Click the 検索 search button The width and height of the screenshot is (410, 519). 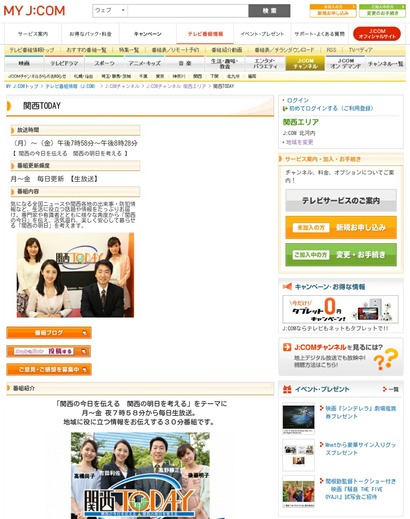pyautogui.click(x=269, y=11)
